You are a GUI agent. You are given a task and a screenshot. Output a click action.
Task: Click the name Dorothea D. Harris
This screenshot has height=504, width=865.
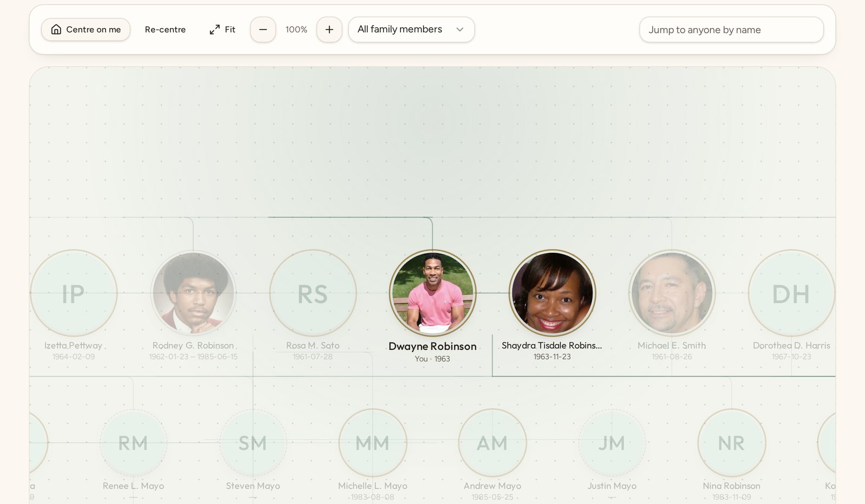(791, 345)
